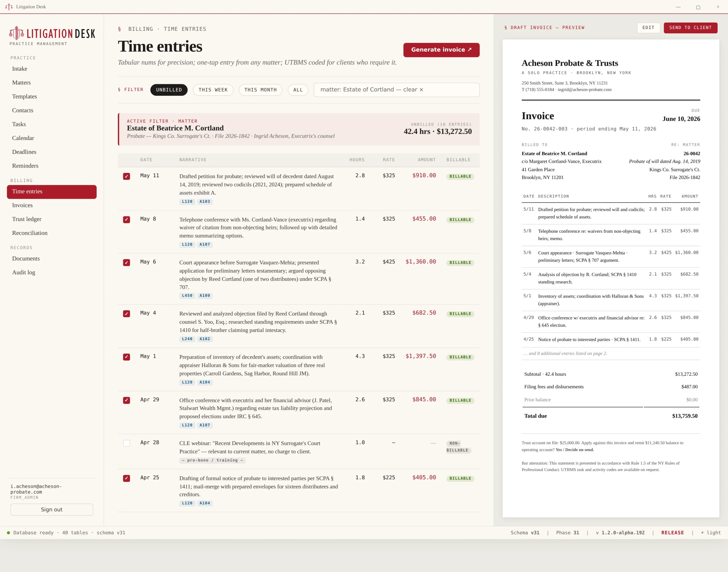
Task: Click EDIT on draft invoice preview
Action: (x=648, y=28)
